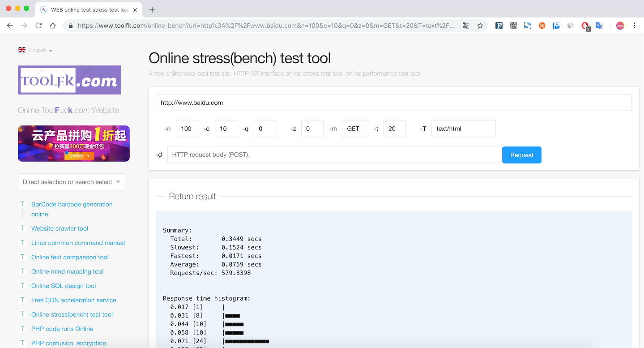Open Free CDN acceleration service link
644x348 pixels.
pyautogui.click(x=74, y=300)
